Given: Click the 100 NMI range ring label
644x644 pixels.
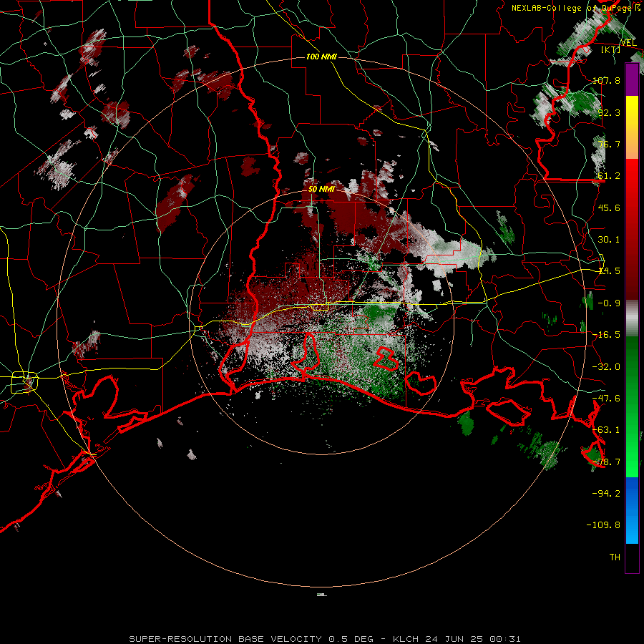Looking at the screenshot, I should [321, 57].
